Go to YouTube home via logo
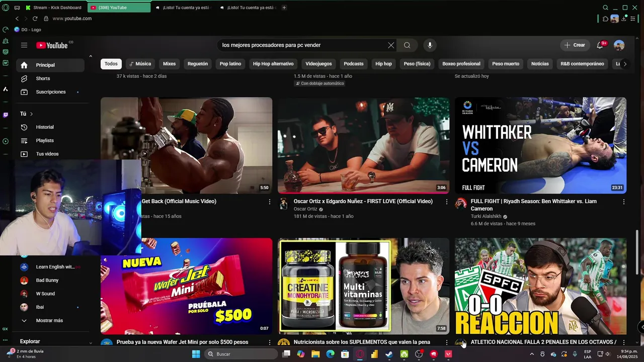644x362 pixels. click(52, 45)
